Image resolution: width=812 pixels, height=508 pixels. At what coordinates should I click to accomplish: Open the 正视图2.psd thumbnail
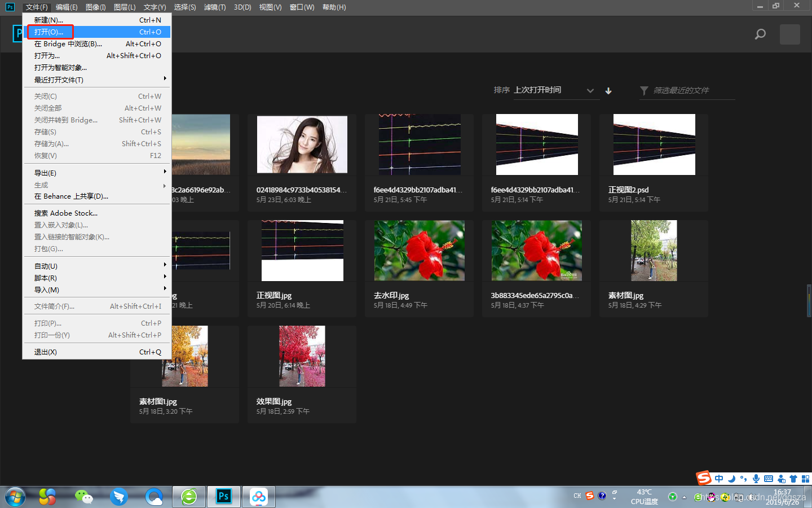(654, 144)
